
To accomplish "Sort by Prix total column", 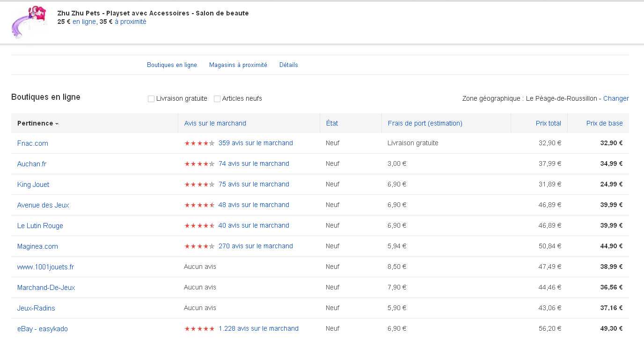I will [548, 124].
